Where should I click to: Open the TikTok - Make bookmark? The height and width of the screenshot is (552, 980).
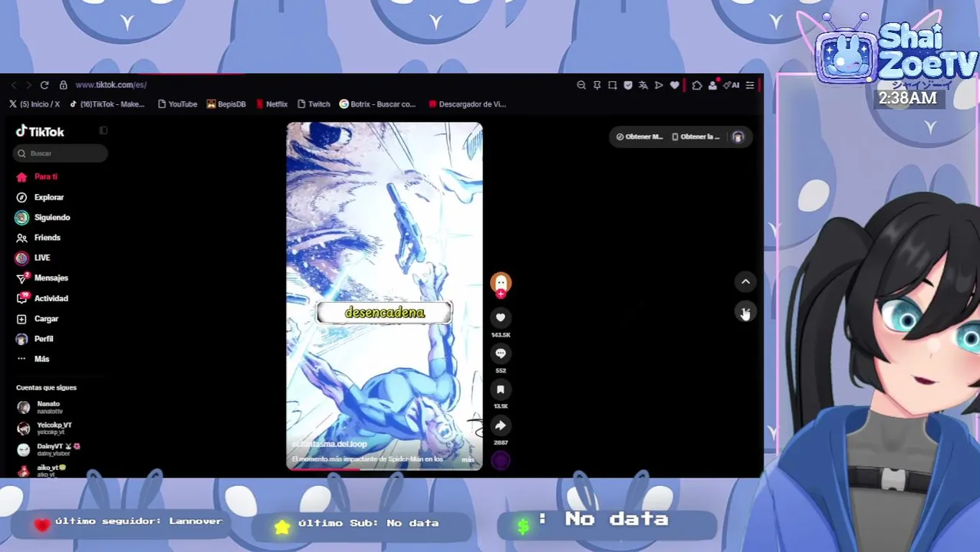(107, 104)
